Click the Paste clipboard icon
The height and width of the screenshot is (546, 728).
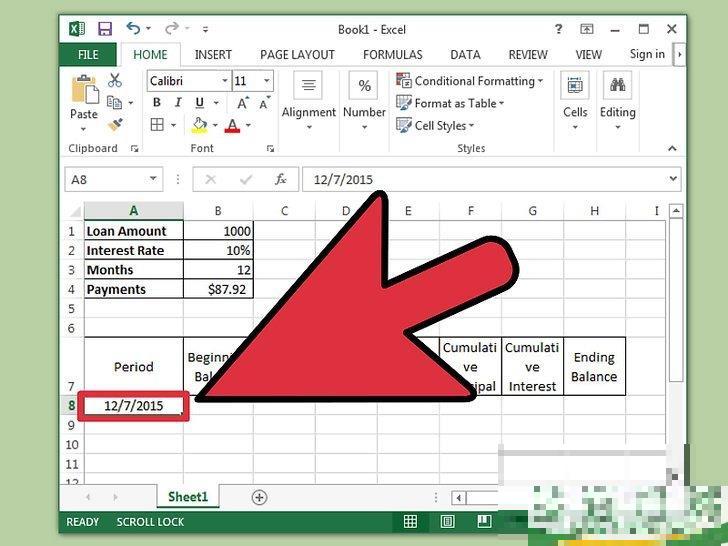[84, 97]
